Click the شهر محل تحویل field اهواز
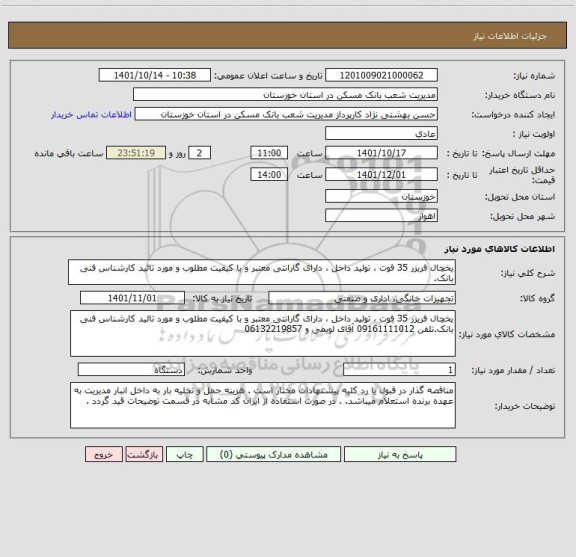This screenshot has width=576, height=557. [381, 216]
